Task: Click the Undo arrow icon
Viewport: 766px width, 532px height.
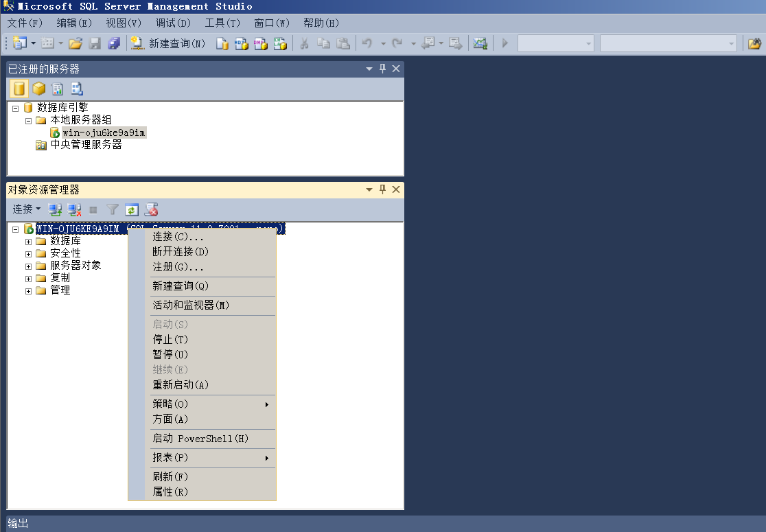Action: tap(367, 43)
